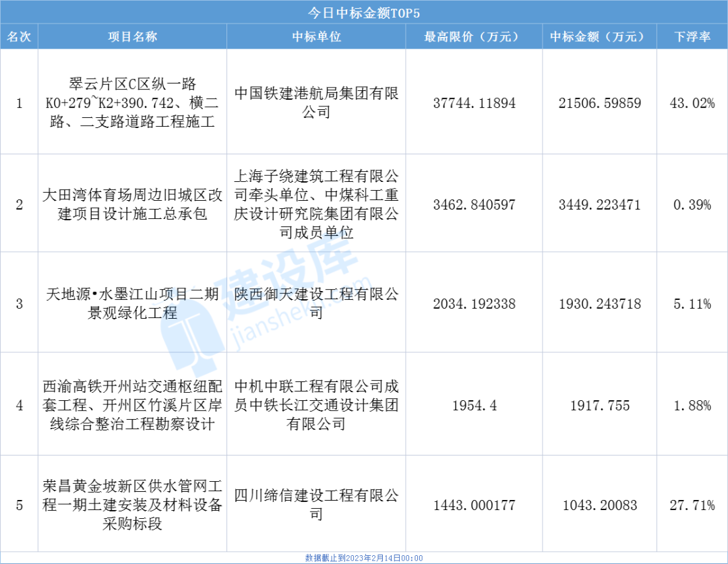Viewport: 728px width, 564px height.
Task: Select the 陕西御天建设工程有限公司 bidder cell
Action: point(316,303)
